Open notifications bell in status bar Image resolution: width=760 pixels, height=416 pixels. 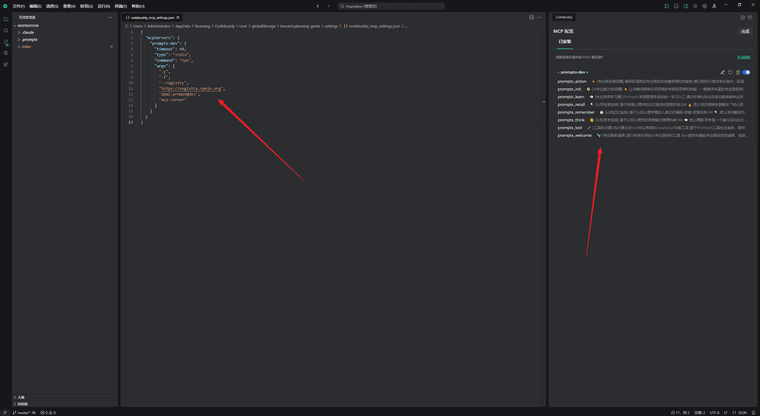point(753,413)
